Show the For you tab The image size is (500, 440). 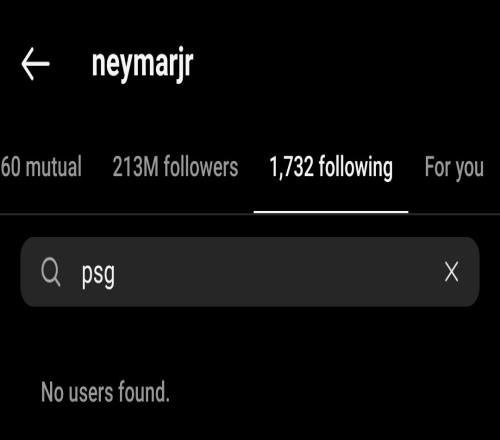(x=454, y=167)
